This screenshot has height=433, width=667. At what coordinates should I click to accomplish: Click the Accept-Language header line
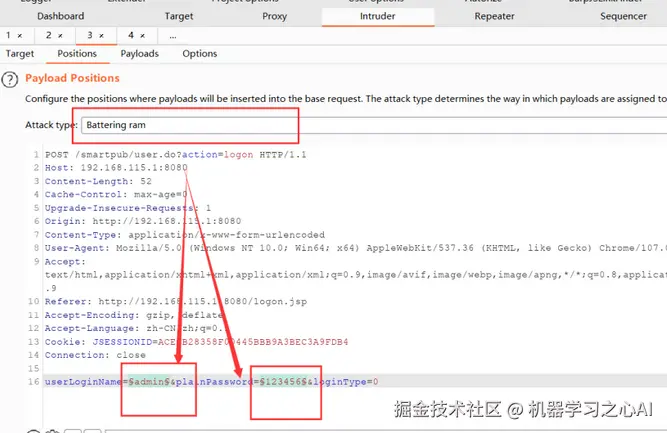click(x=137, y=328)
